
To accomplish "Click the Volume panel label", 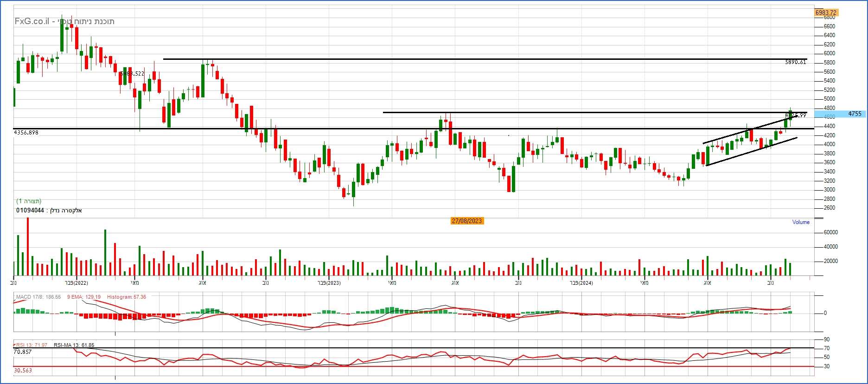I will click(801, 222).
